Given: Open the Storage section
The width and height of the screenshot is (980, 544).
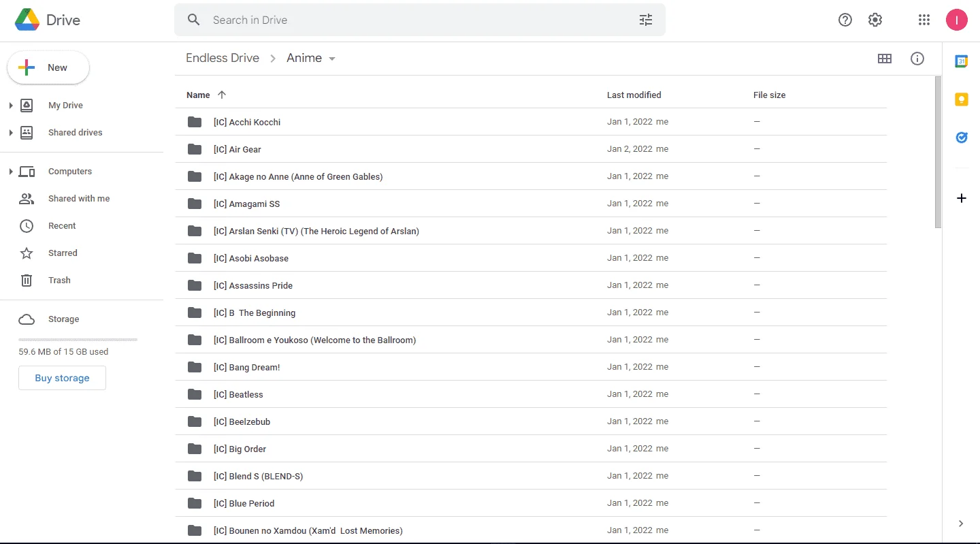Looking at the screenshot, I should pyautogui.click(x=63, y=319).
